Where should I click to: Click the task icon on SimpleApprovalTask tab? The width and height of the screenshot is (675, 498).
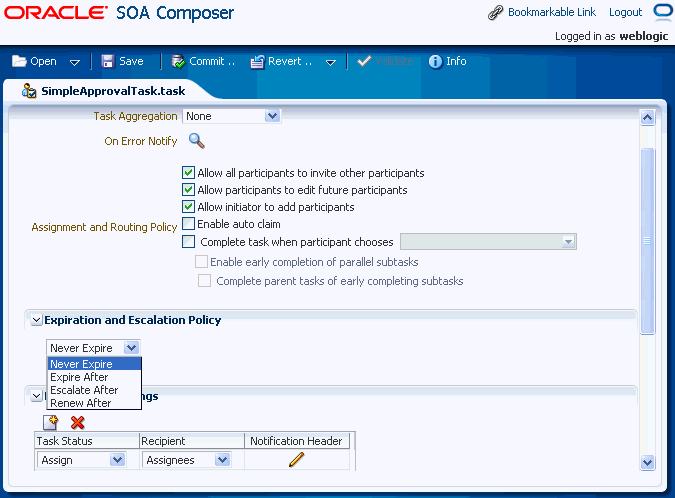(29, 91)
